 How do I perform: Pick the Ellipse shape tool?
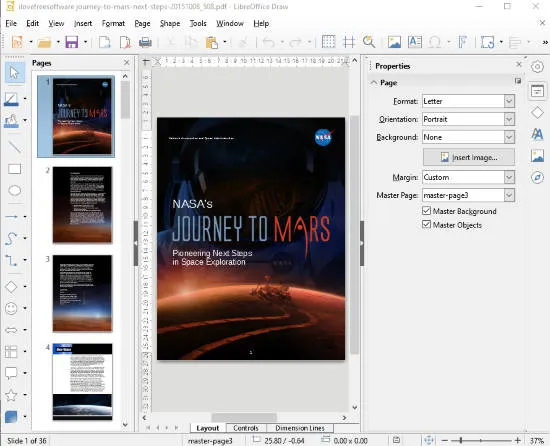(14, 190)
